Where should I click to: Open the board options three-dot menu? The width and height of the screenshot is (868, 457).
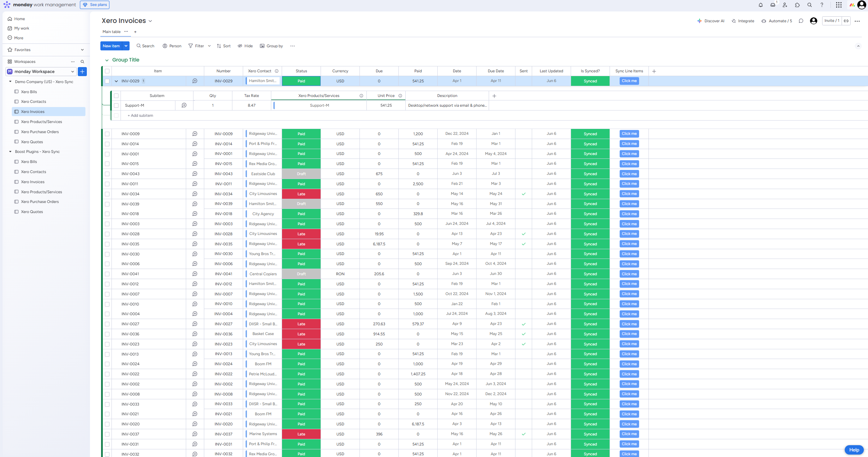click(857, 21)
